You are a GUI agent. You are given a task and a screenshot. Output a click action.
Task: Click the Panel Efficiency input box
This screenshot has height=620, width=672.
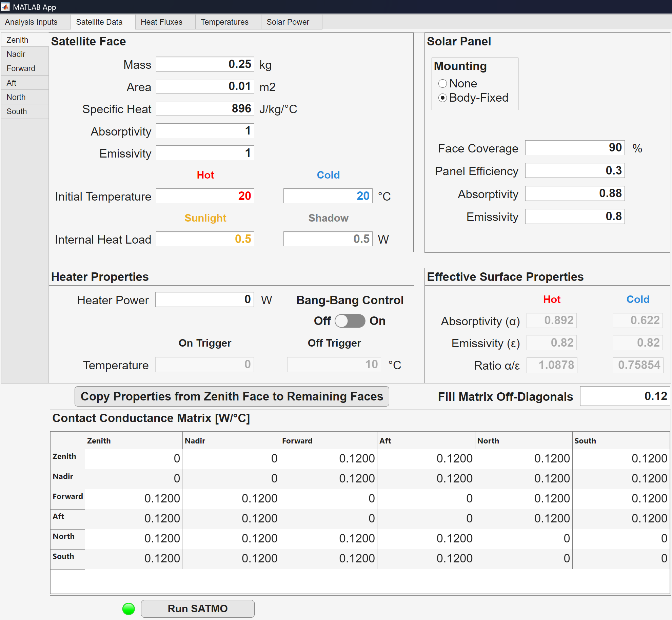(x=575, y=171)
